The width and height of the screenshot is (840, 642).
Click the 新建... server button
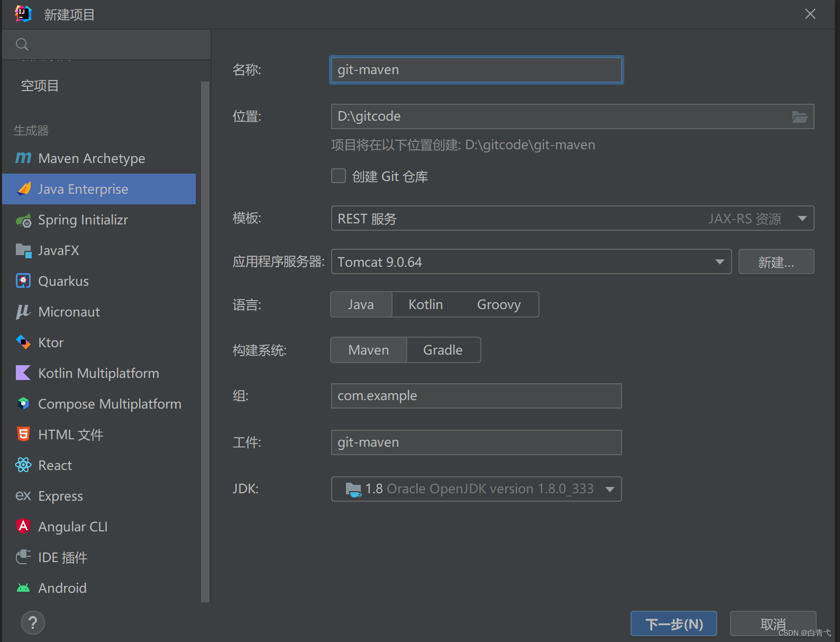[x=776, y=261]
